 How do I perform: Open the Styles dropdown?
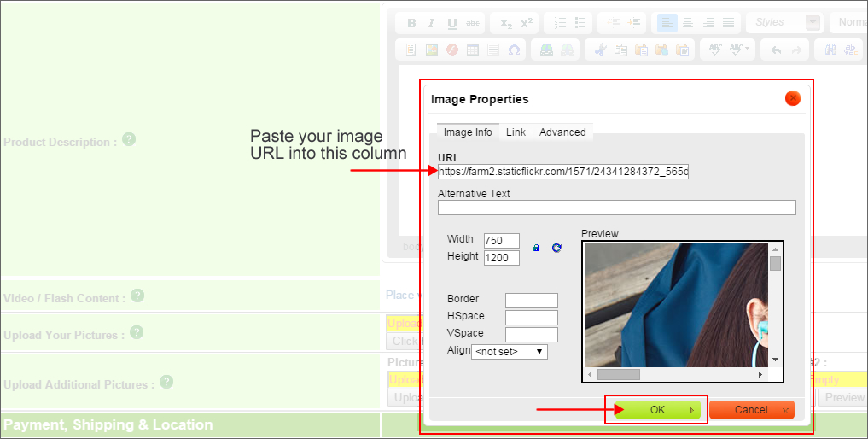click(x=786, y=23)
